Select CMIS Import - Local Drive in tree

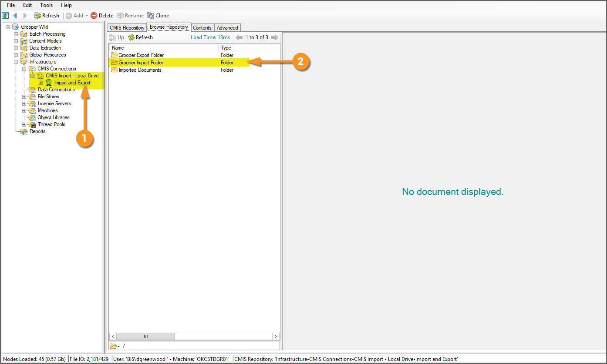click(x=72, y=76)
